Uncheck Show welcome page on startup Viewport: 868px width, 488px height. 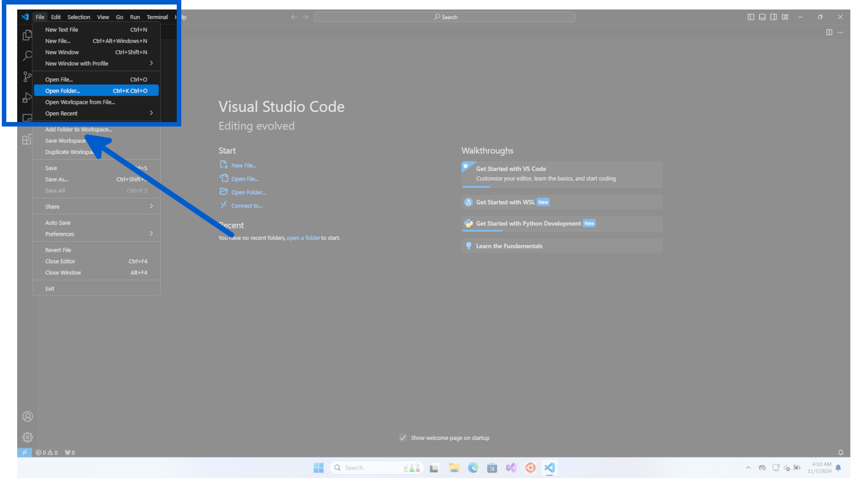402,437
